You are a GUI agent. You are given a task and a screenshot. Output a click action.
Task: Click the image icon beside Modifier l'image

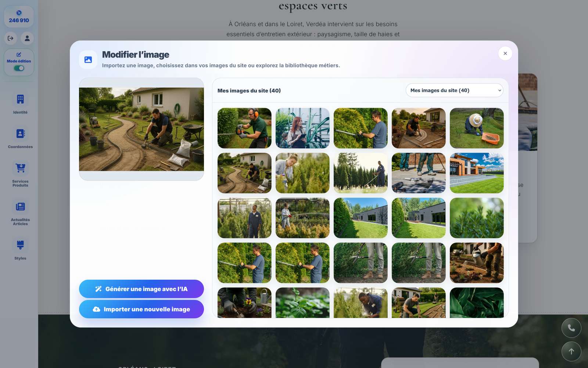(88, 60)
